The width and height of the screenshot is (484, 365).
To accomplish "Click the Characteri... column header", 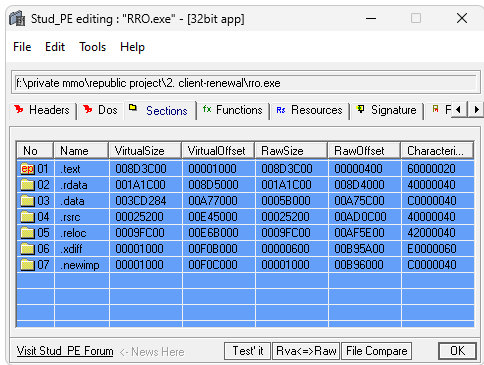I will 437,151.
